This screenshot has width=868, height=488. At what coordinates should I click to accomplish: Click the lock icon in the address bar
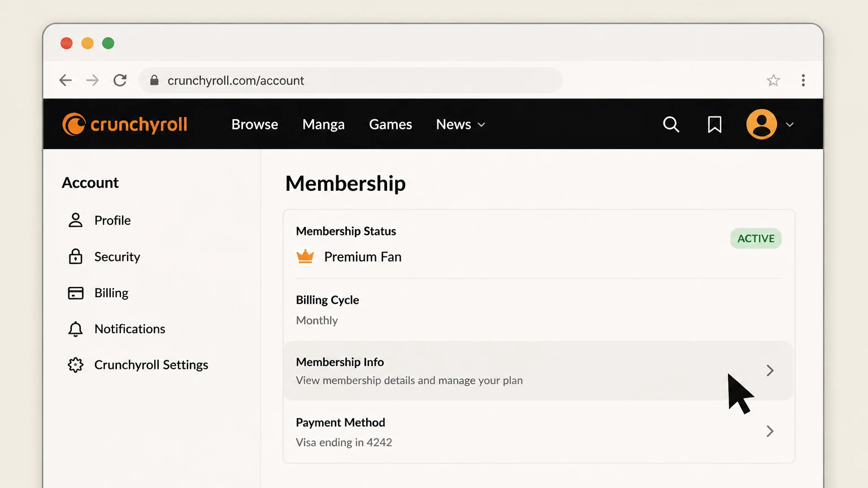pos(154,80)
